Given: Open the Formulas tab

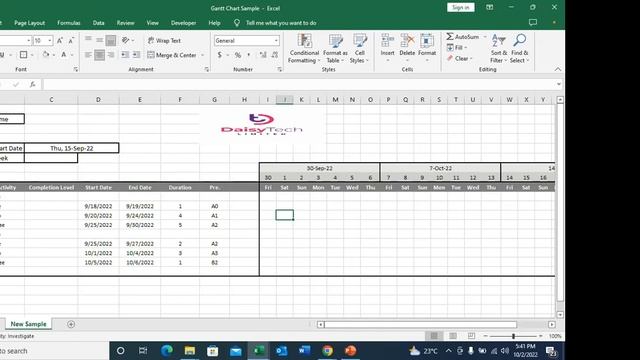Looking at the screenshot, I should coord(69,23).
